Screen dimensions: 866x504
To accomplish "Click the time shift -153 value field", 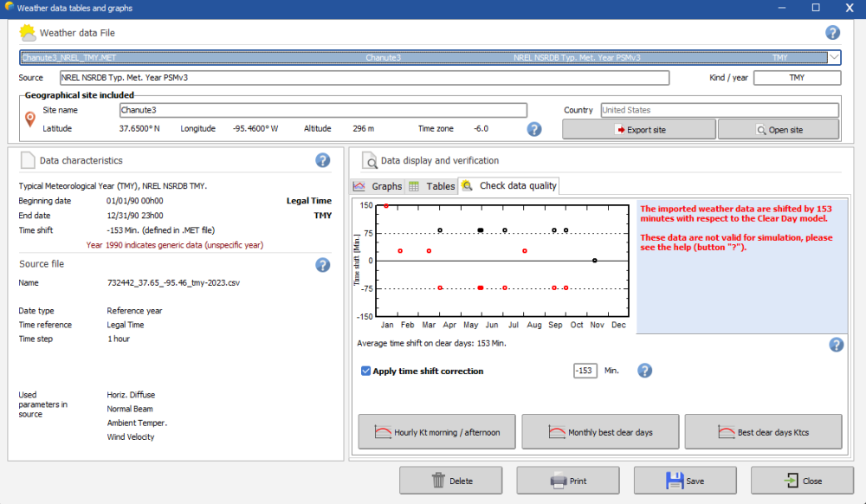I will pos(585,371).
